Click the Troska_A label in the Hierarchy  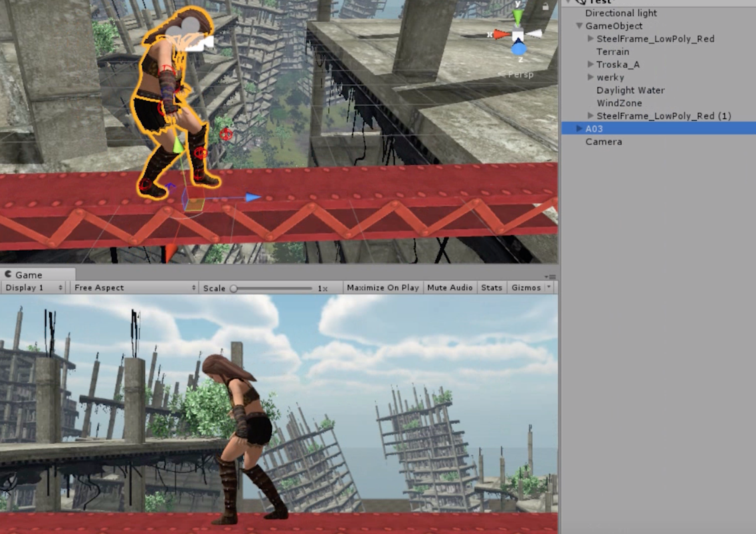(618, 65)
